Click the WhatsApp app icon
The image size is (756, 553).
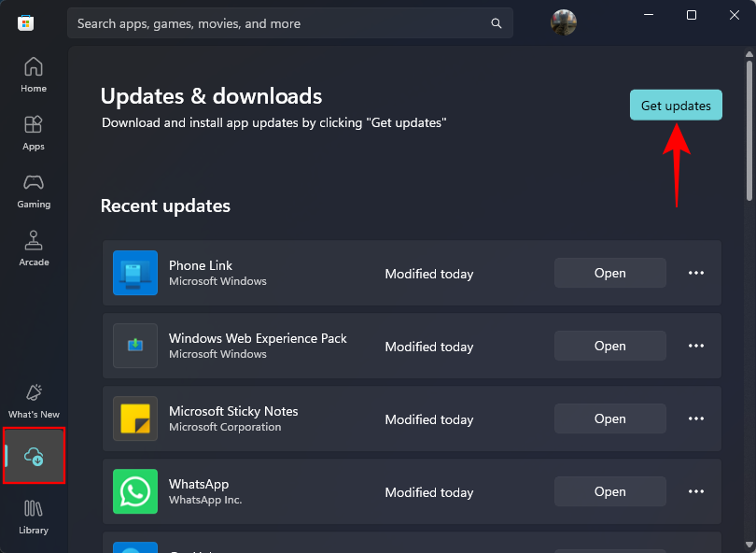point(135,491)
